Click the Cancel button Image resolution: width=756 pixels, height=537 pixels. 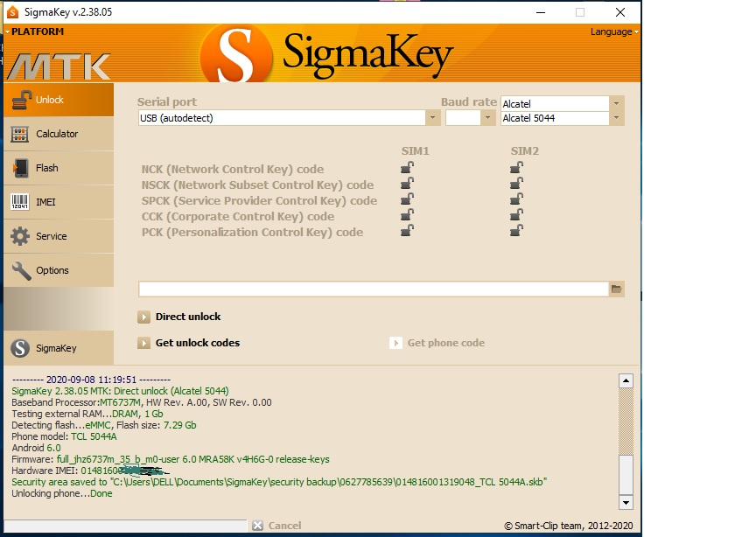tap(276, 526)
